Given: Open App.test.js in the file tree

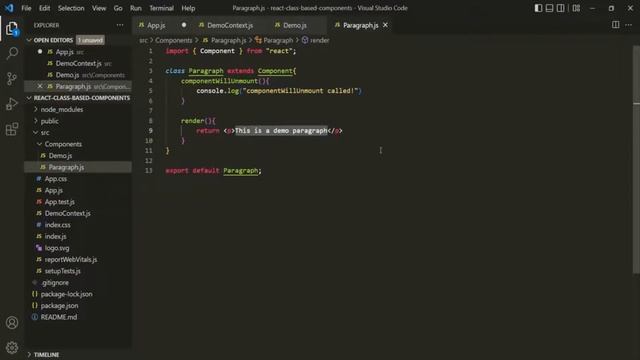Looking at the screenshot, I should (60, 202).
